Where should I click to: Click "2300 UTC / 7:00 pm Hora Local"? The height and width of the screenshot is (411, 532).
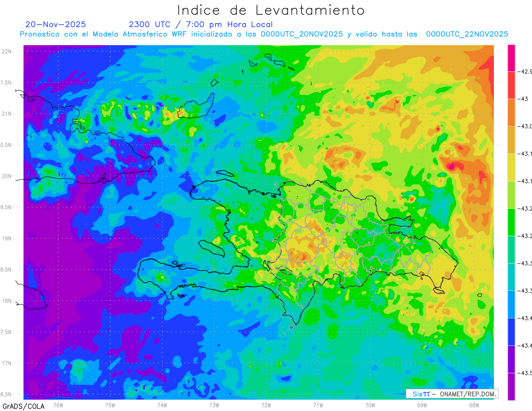coord(200,24)
